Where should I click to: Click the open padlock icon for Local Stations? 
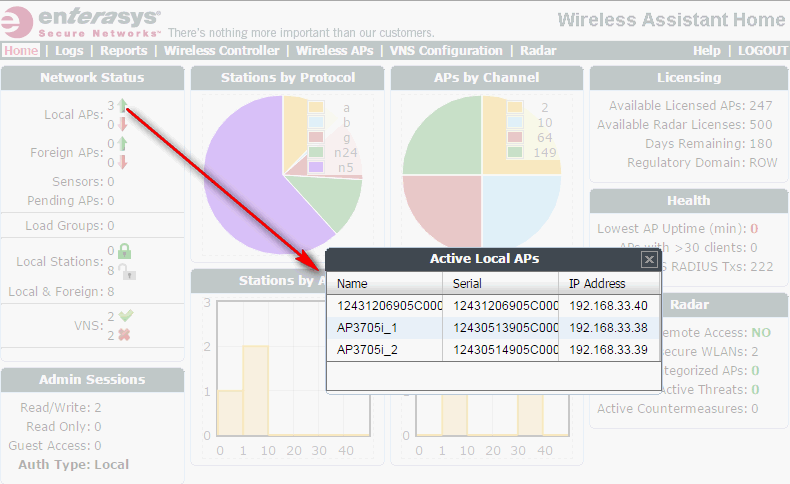coord(126,271)
